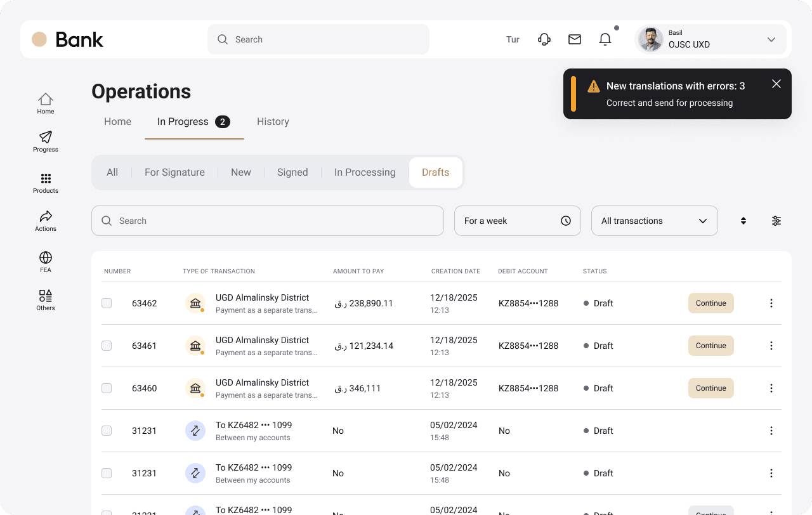Select the In Progress tab

pos(194,122)
